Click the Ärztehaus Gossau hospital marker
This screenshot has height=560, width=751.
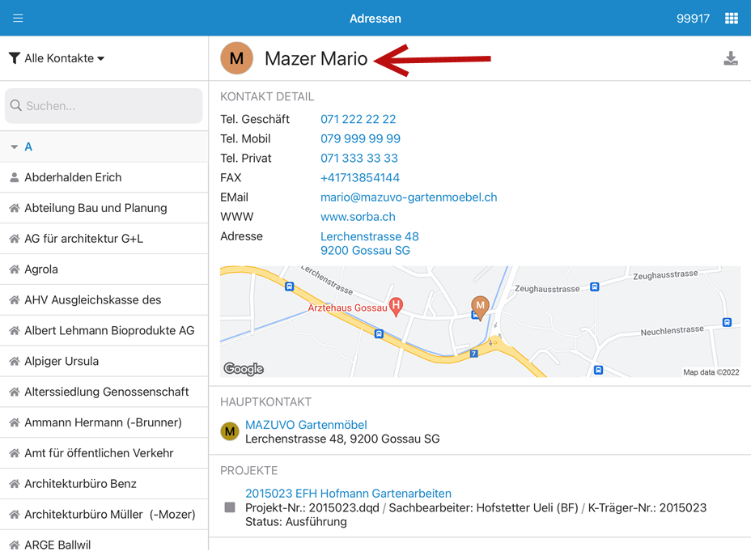pyautogui.click(x=396, y=306)
